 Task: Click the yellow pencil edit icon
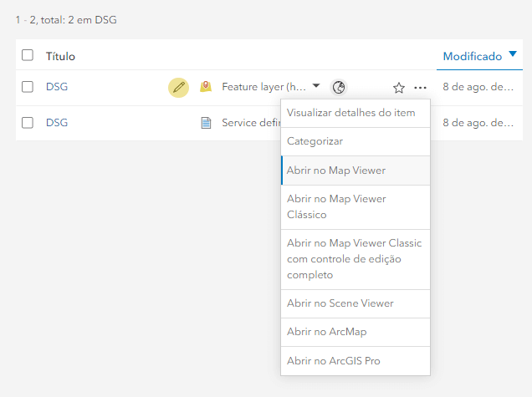pos(178,87)
